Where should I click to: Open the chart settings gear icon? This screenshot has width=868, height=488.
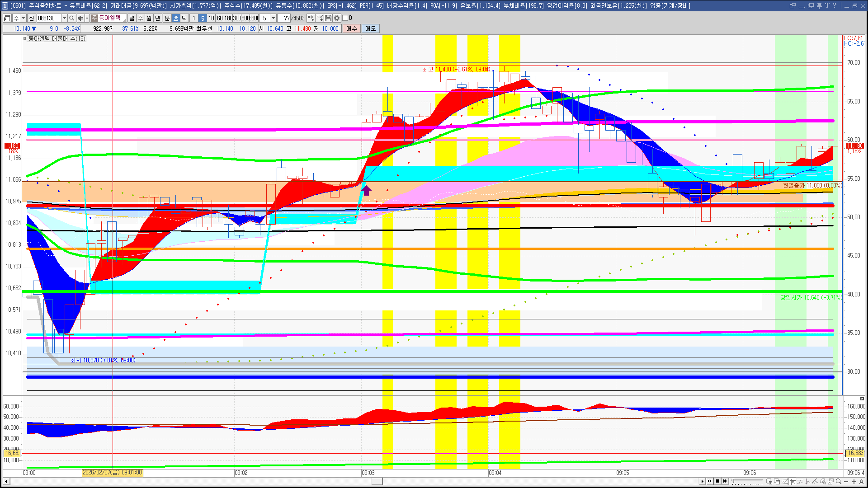337,18
